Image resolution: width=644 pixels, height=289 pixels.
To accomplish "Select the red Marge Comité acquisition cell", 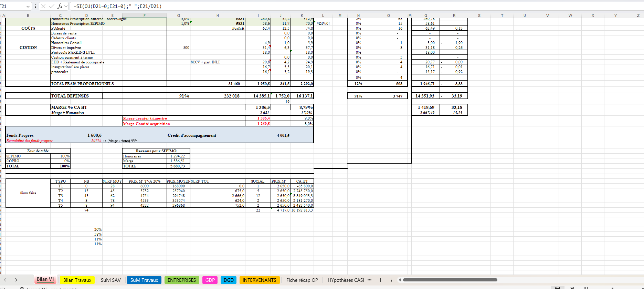I will coord(147,124).
